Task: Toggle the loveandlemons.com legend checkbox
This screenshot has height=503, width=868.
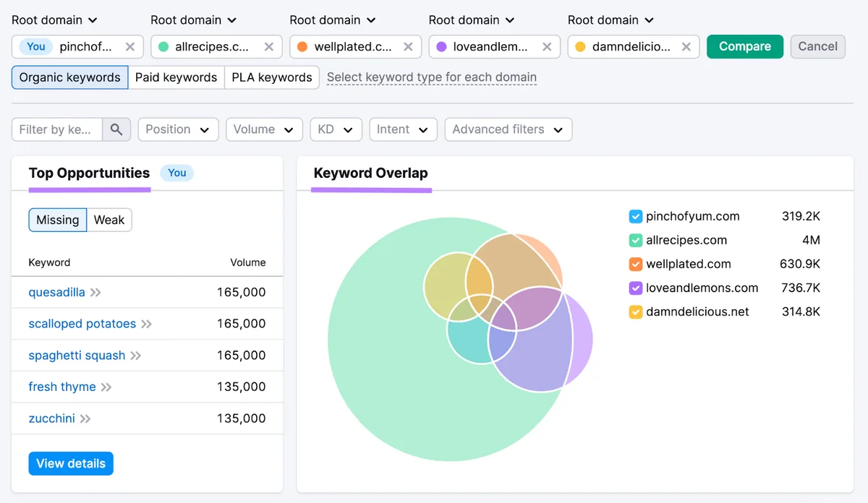Action: [636, 288]
